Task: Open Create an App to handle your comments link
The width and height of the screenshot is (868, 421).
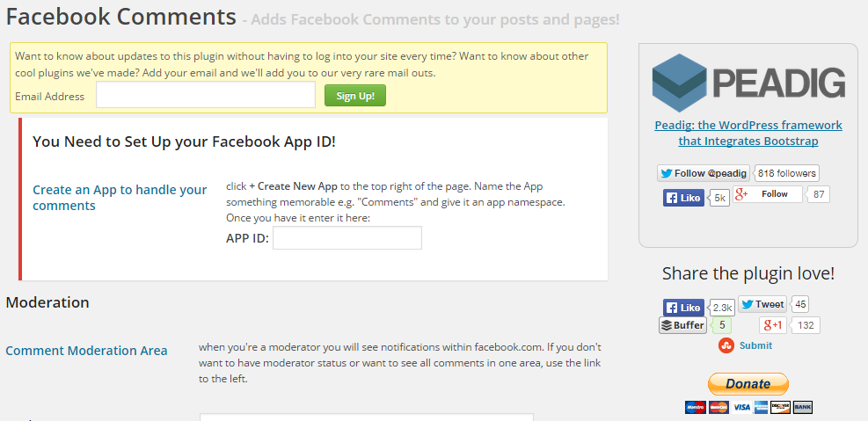Action: [x=120, y=198]
